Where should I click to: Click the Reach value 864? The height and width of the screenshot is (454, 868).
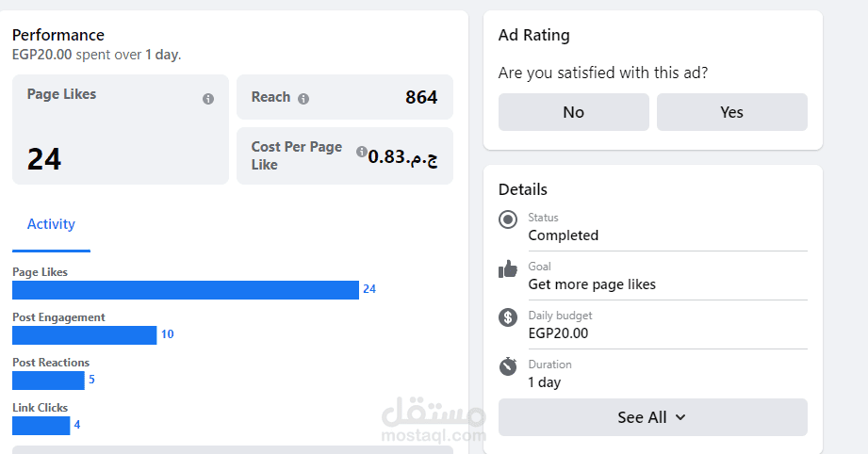coord(421,97)
